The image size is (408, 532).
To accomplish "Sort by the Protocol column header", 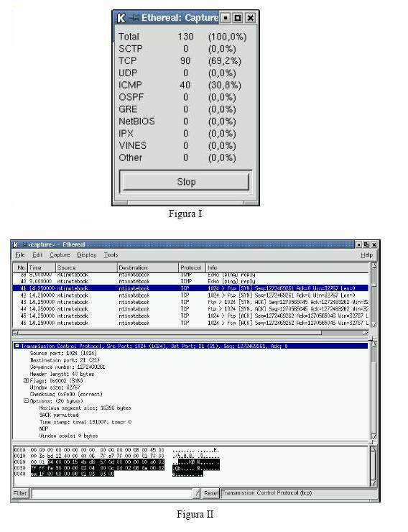I will click(x=190, y=267).
